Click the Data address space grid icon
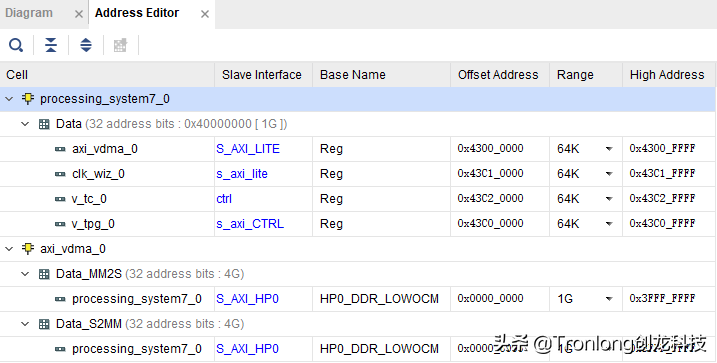 point(44,124)
